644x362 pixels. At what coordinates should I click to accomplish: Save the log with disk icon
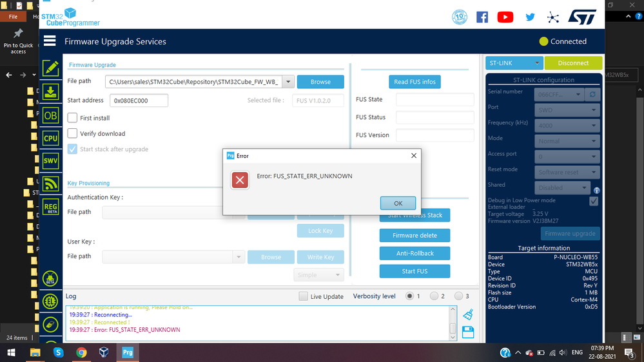pos(468,332)
